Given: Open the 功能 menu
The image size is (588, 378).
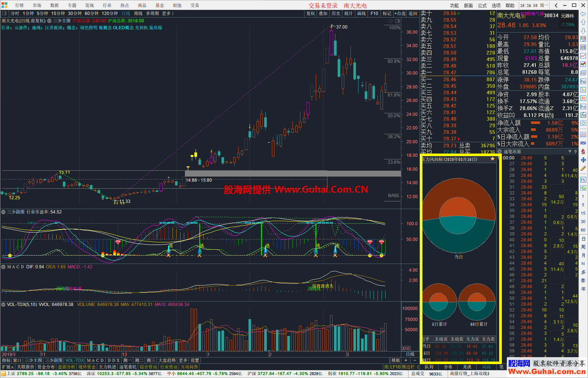Looking at the screenshot, I should (x=455, y=5).
